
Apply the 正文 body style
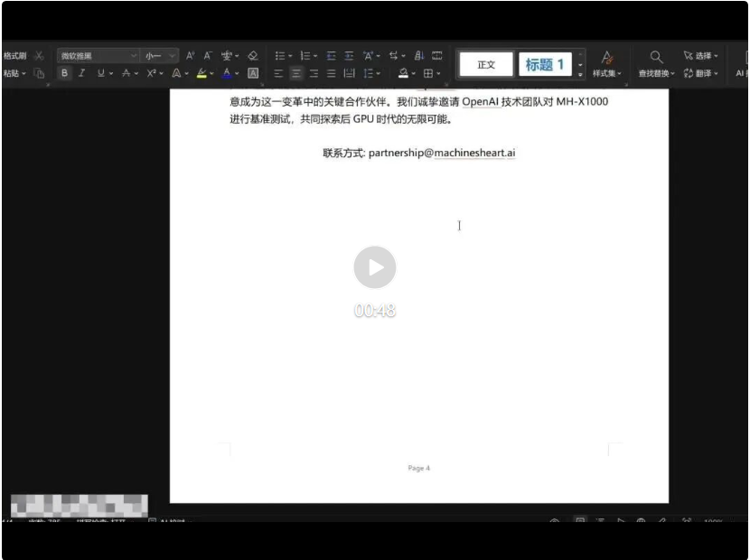coord(486,64)
